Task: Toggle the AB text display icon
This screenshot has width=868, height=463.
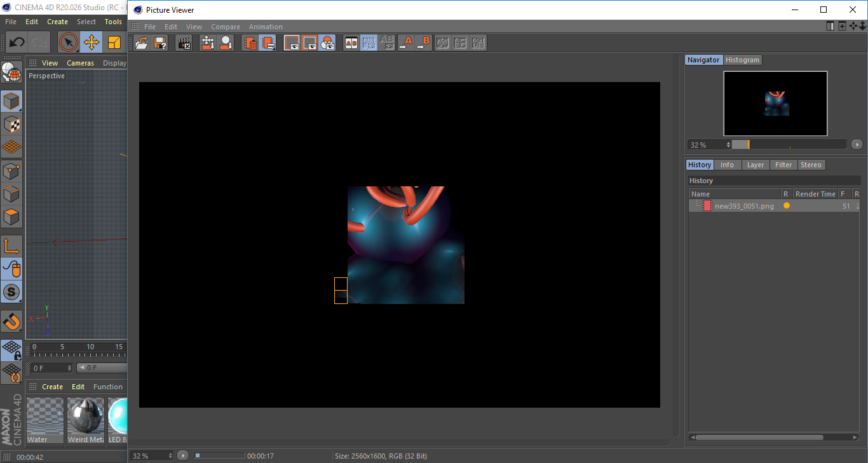Action: click(386, 43)
